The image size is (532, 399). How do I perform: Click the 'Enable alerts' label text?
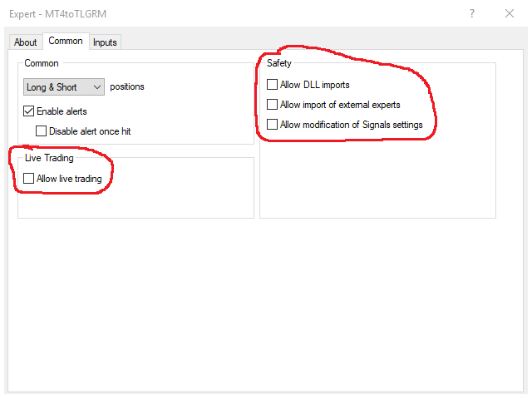[62, 111]
